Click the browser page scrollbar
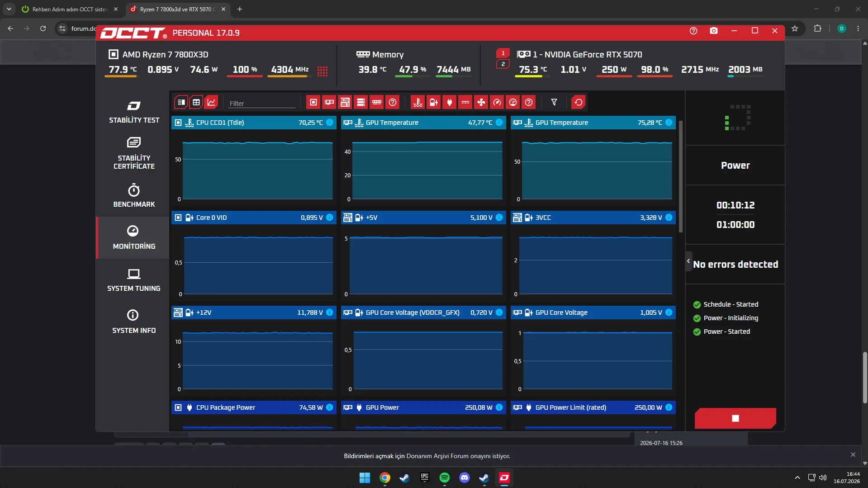 point(865,378)
